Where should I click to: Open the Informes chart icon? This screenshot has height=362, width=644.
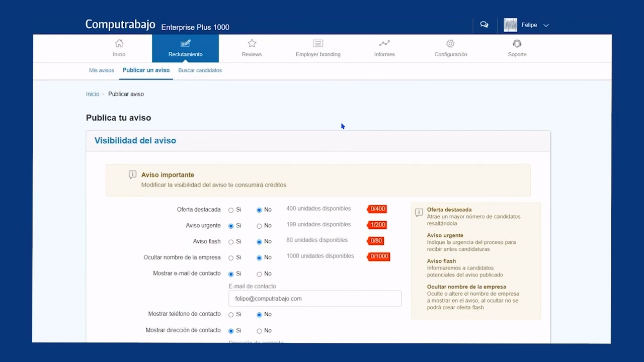tap(384, 44)
